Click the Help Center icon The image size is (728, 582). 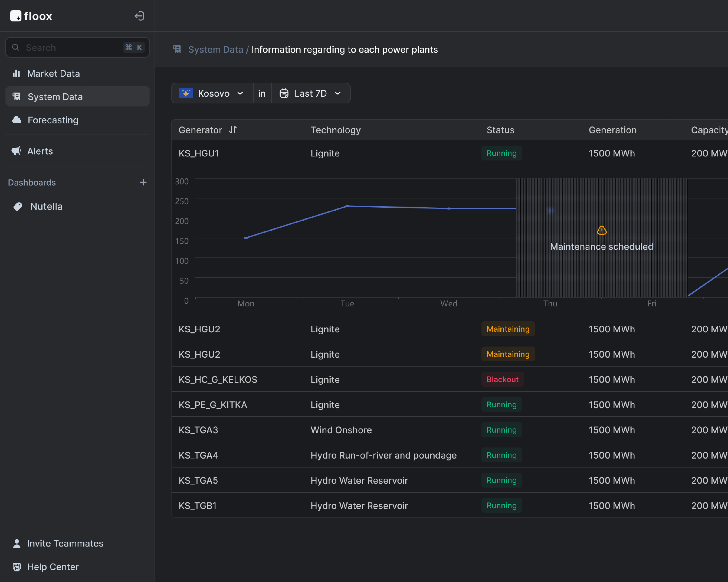coord(17,567)
